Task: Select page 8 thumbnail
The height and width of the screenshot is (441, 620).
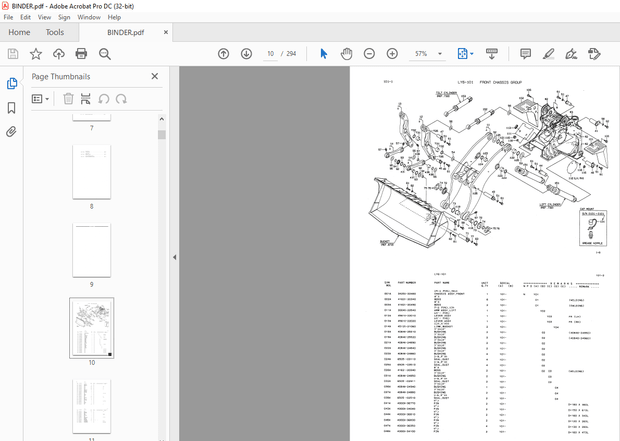Action: tap(92, 172)
